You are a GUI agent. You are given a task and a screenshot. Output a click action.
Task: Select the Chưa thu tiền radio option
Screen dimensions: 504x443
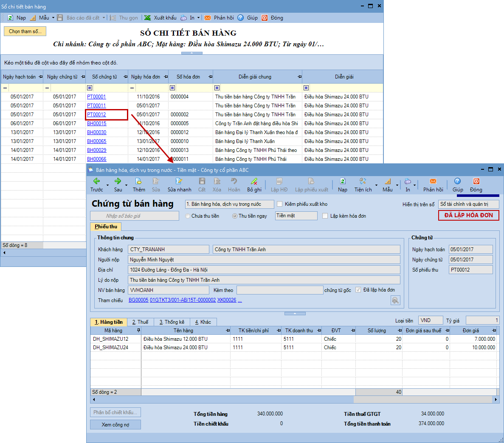click(x=188, y=216)
